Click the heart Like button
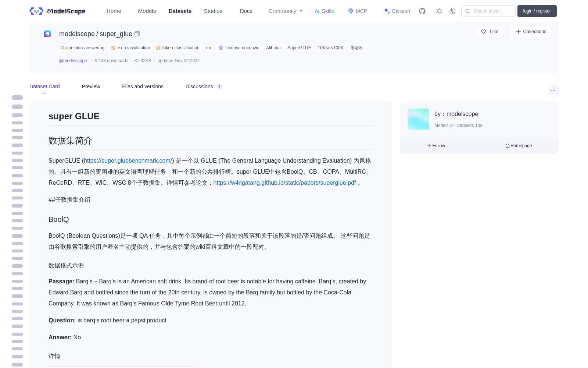 [489, 32]
